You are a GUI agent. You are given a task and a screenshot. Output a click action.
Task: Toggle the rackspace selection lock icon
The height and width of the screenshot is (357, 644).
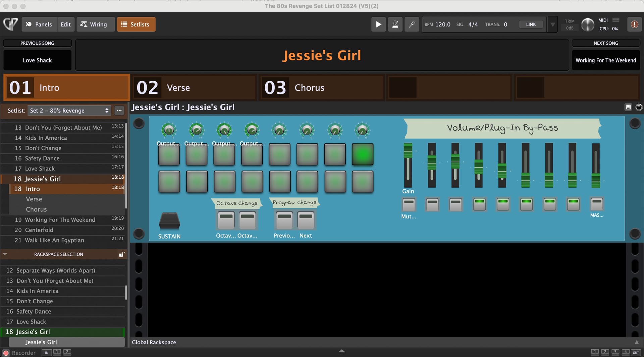click(x=122, y=254)
